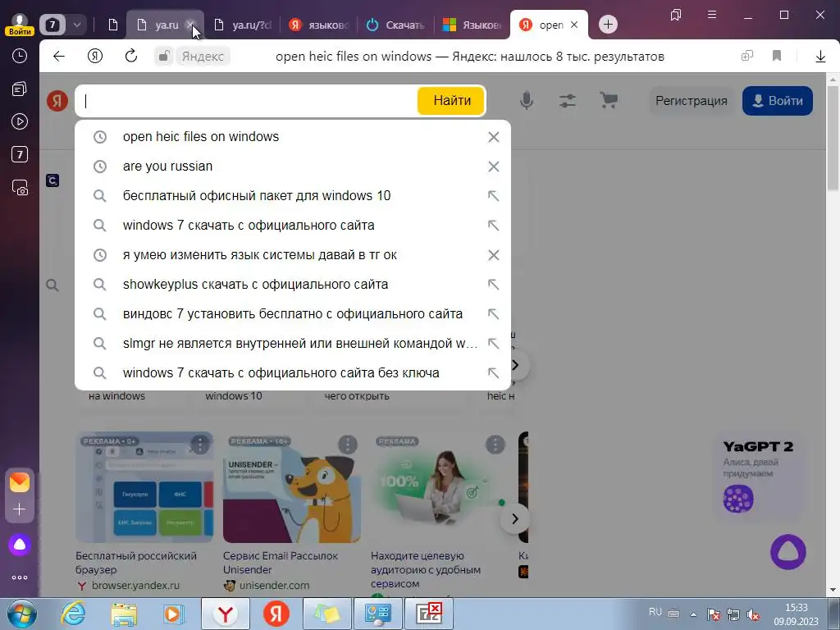Show site security padlock info
The width and height of the screenshot is (840, 630).
click(x=164, y=57)
